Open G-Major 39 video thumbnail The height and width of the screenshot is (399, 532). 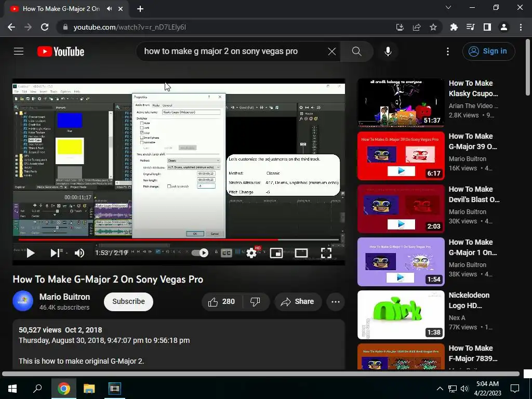401,156
